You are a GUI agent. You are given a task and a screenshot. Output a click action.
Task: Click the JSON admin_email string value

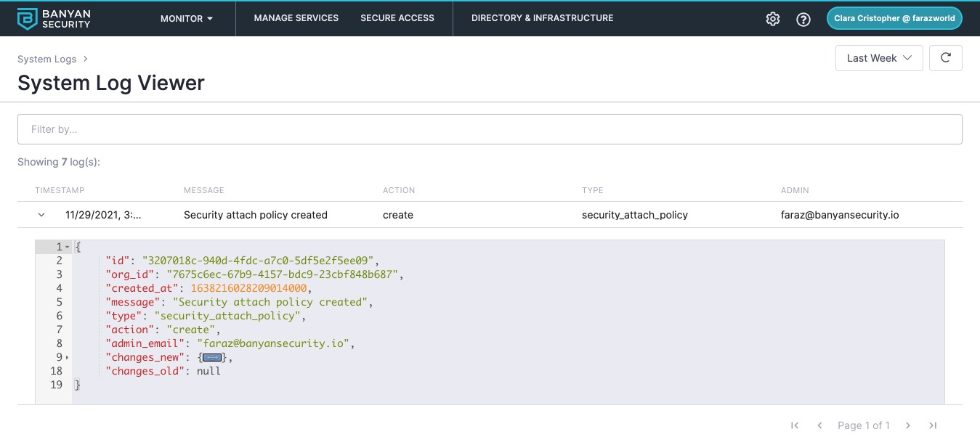[x=273, y=343]
